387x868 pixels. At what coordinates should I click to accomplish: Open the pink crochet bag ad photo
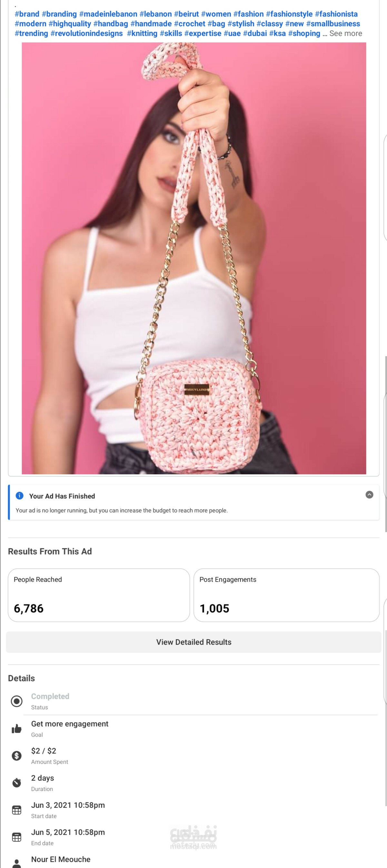[194, 258]
